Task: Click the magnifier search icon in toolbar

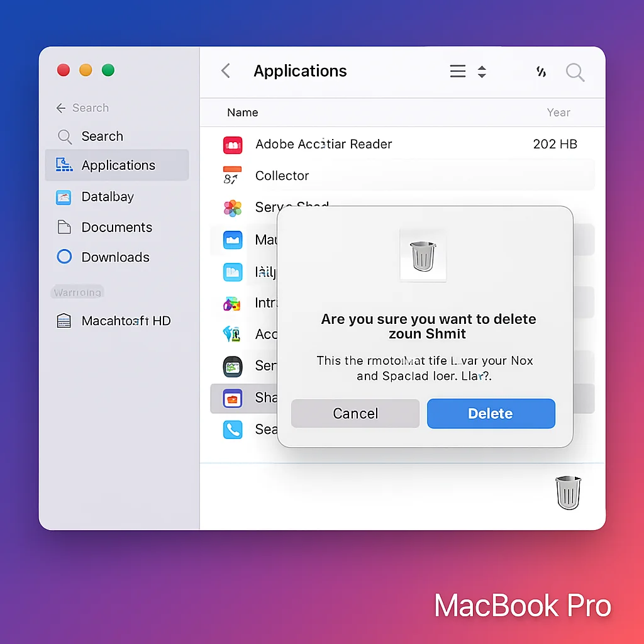Action: click(x=575, y=72)
